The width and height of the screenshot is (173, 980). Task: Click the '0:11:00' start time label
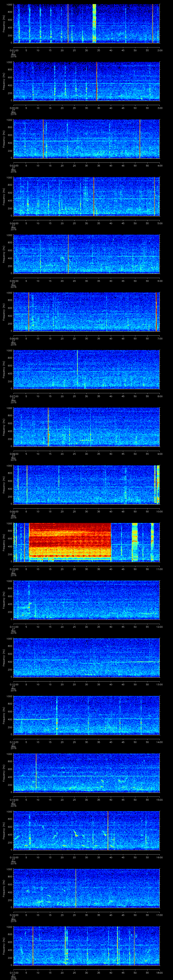pos(14,627)
